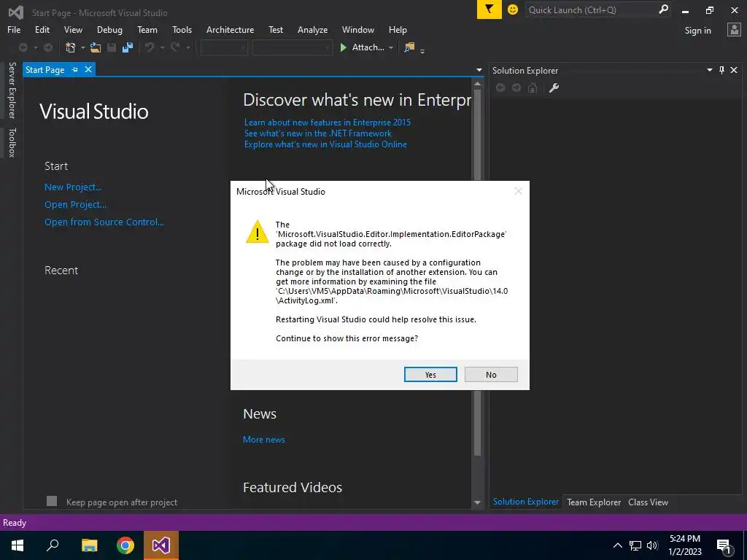Image resolution: width=747 pixels, height=560 pixels.
Task: Click the Save All toolbar icon
Action: point(127,47)
